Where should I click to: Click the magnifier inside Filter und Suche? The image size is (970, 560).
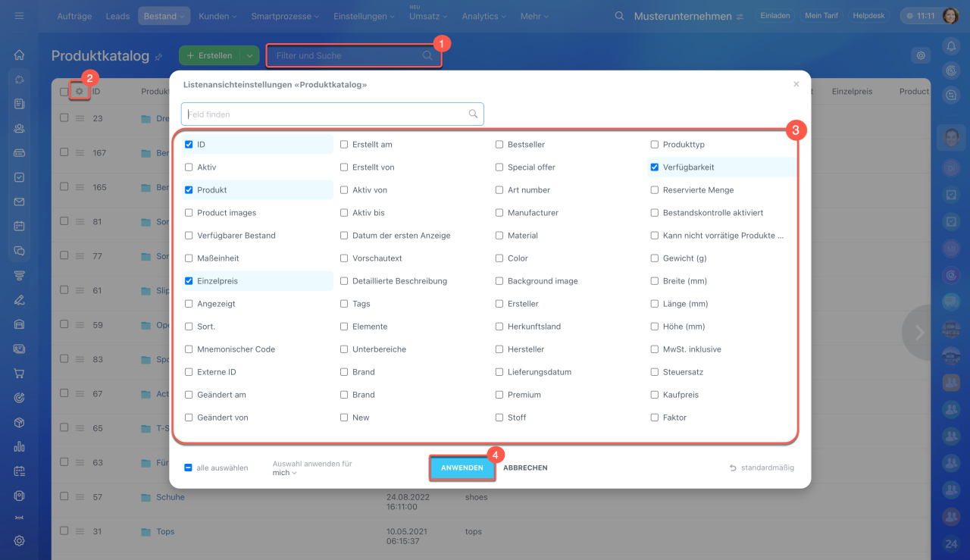click(427, 55)
